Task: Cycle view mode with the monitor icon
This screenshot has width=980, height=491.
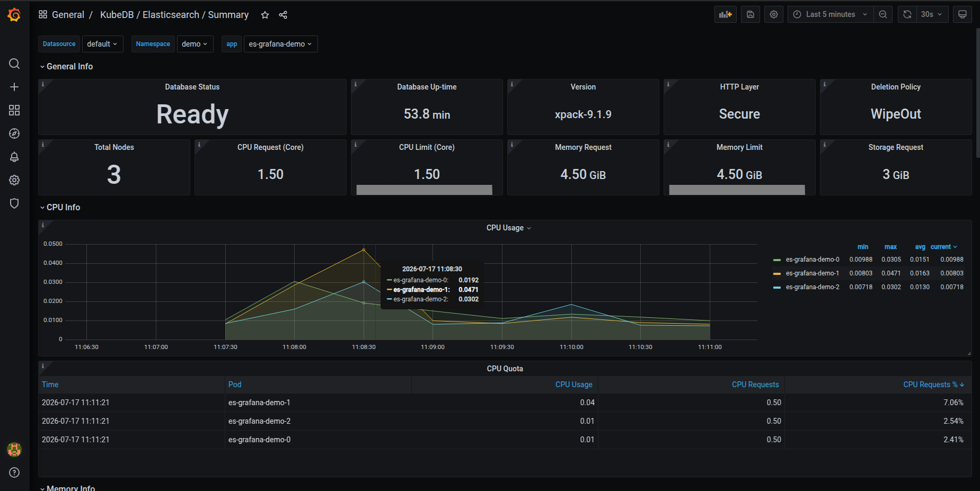Action: 963,14
